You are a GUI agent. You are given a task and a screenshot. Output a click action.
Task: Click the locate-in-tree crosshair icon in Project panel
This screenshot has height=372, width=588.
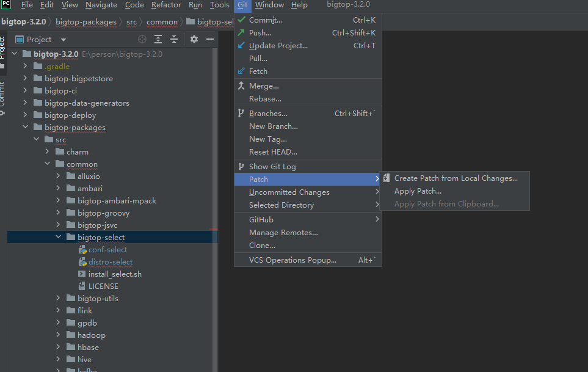click(x=142, y=39)
